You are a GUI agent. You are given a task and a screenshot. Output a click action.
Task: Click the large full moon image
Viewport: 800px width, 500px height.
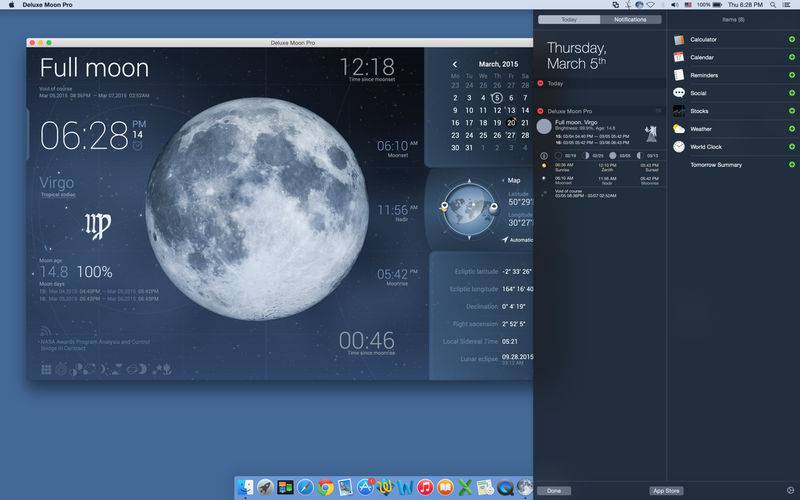tap(257, 209)
